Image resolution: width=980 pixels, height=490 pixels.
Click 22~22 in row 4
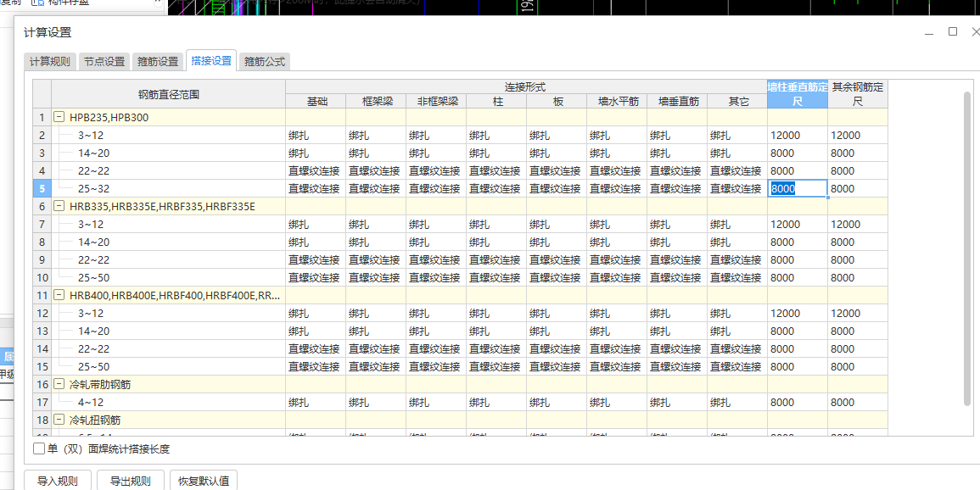(93, 171)
